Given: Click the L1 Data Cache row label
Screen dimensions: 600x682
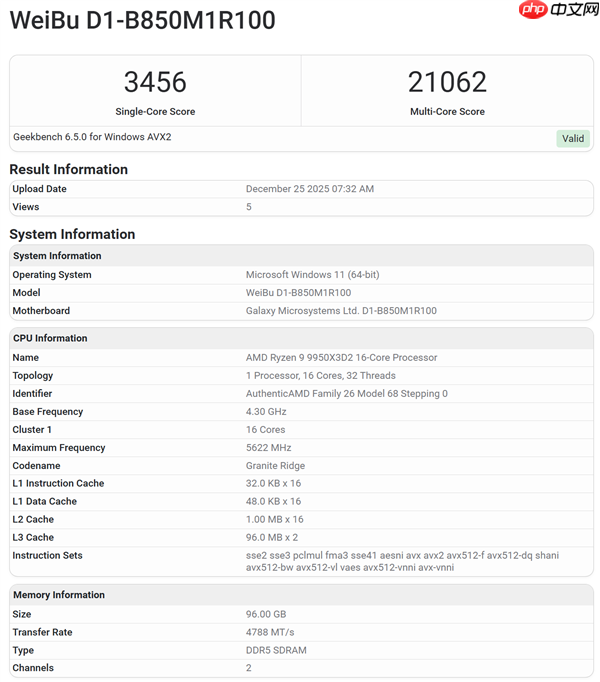Looking at the screenshot, I should [x=44, y=501].
